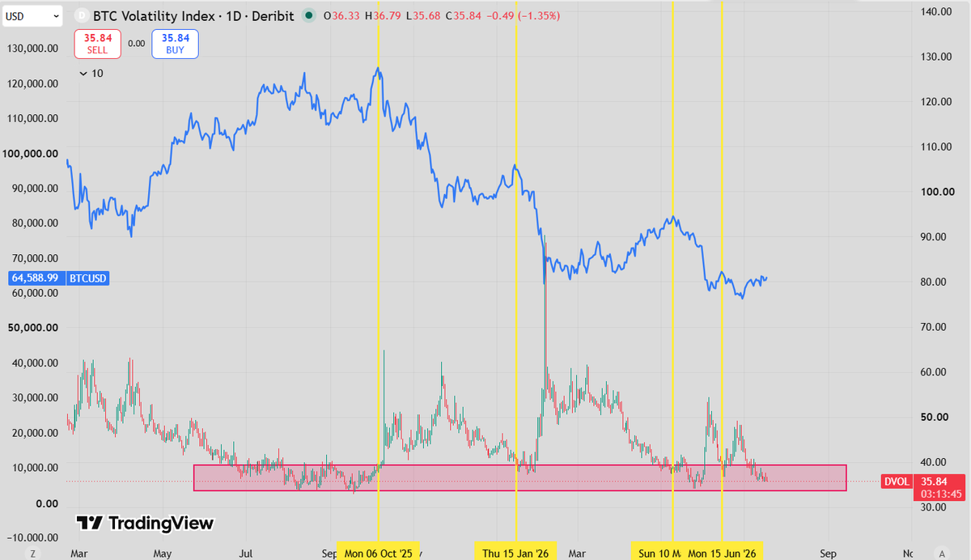Click the Thu 15 Jan '26 date marker
Image resolution: width=971 pixels, height=560 pixels.
(x=515, y=553)
